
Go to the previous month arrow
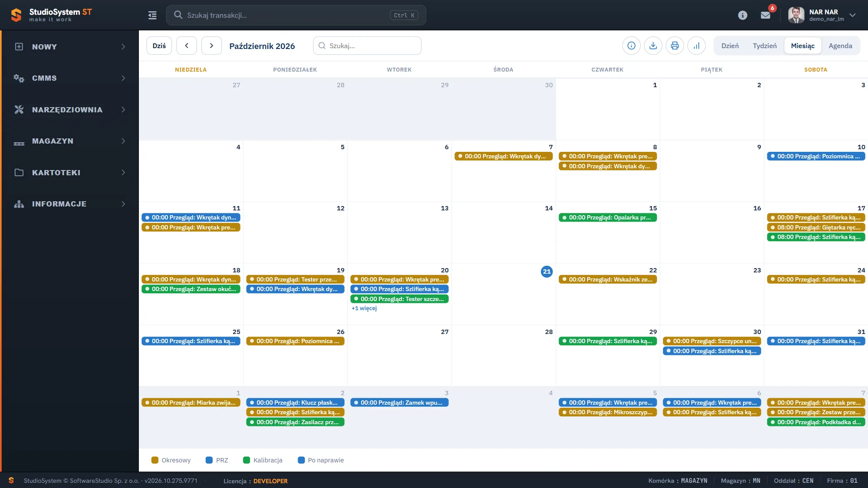coord(187,46)
